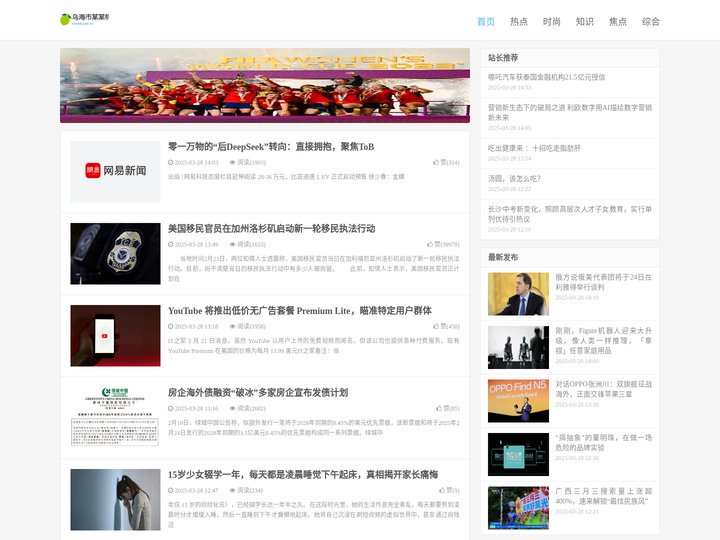The height and width of the screenshot is (540, 720).
Task: Open recommended link 营销新生态下的破局之道
Action: click(x=570, y=112)
